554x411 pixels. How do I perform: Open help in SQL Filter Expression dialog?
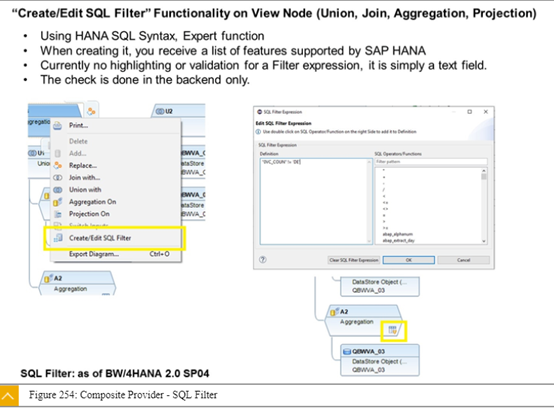[263, 260]
